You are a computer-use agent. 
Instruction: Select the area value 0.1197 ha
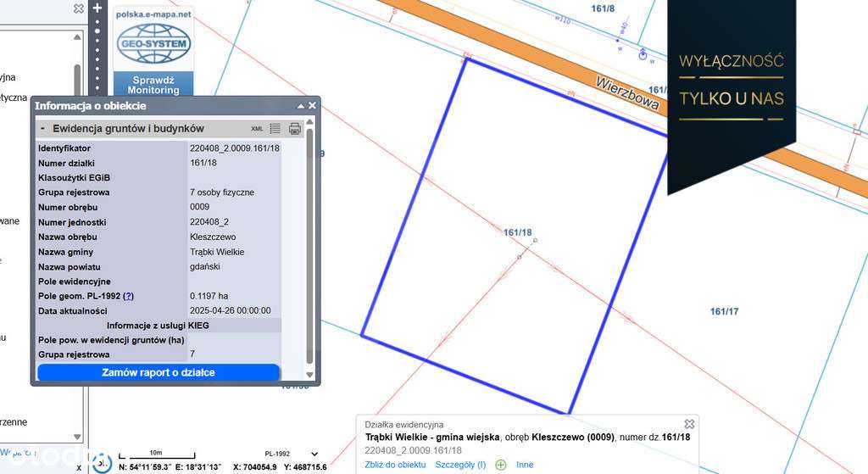[209, 296]
